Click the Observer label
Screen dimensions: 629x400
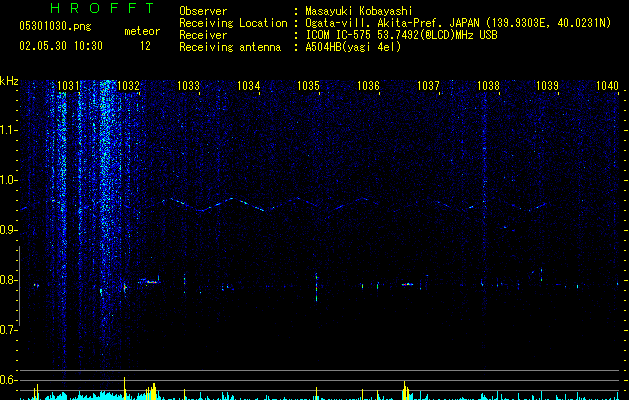tap(203, 11)
